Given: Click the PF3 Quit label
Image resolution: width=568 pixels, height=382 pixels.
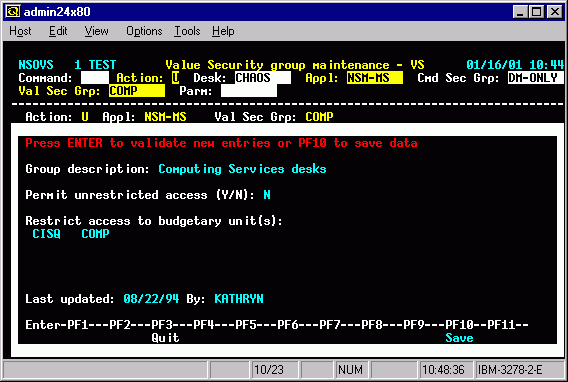Looking at the screenshot, I should click(x=165, y=338).
